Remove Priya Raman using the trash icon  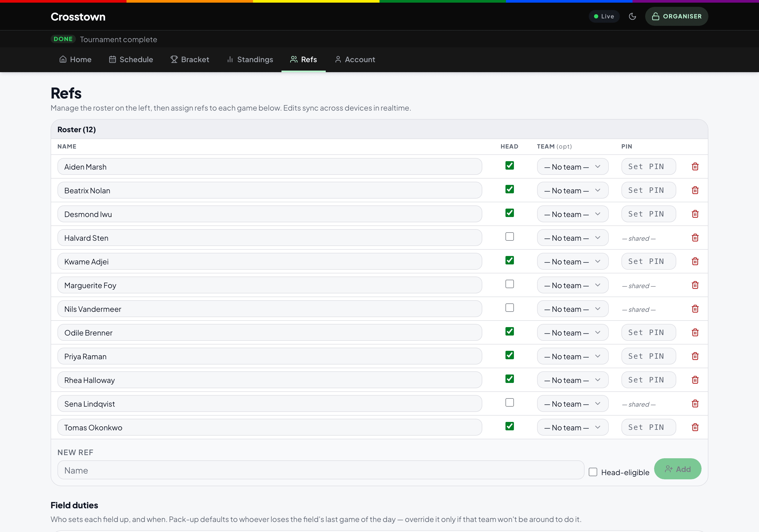[x=695, y=356]
